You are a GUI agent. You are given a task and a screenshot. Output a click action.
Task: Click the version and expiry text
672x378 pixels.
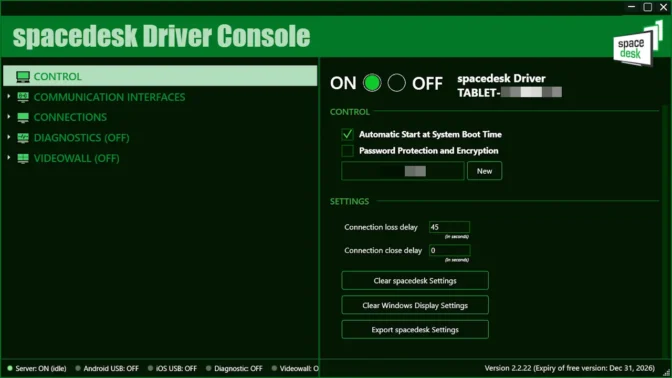(570, 368)
